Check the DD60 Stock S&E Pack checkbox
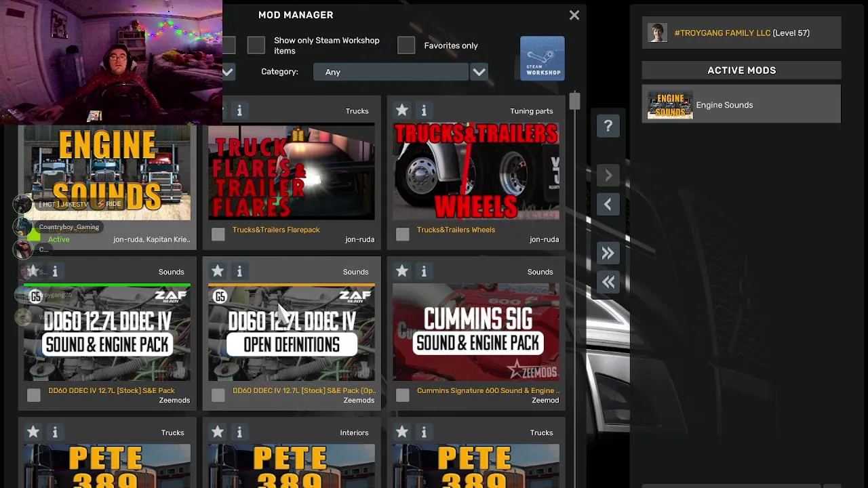 [33, 395]
